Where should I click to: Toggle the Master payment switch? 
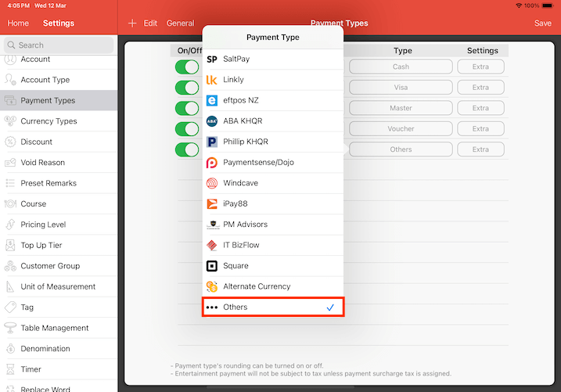click(x=188, y=108)
